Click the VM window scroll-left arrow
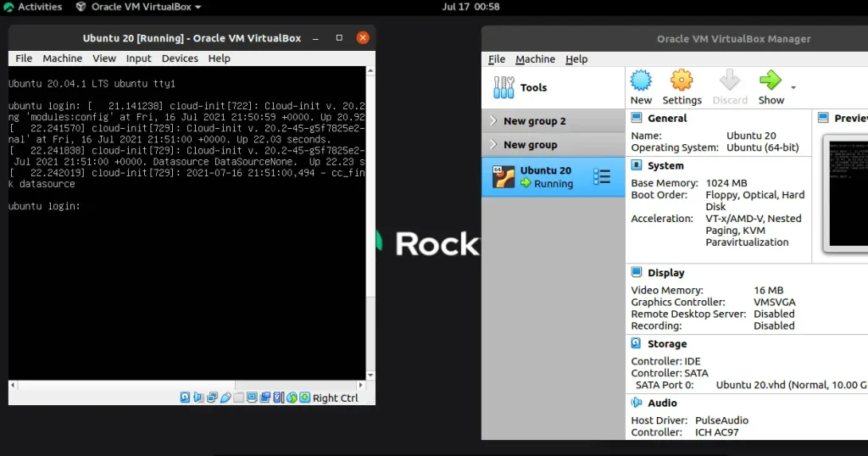 coord(13,385)
